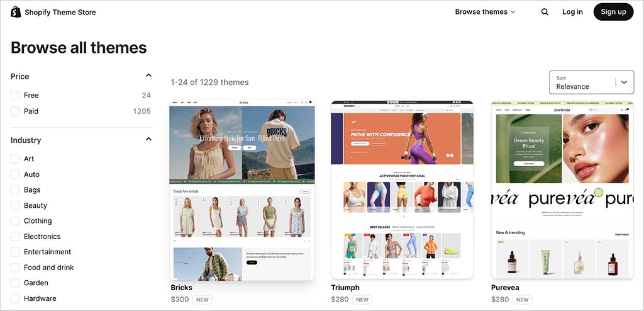Enable the Art industry checkbox
644x311 pixels.
[15, 159]
